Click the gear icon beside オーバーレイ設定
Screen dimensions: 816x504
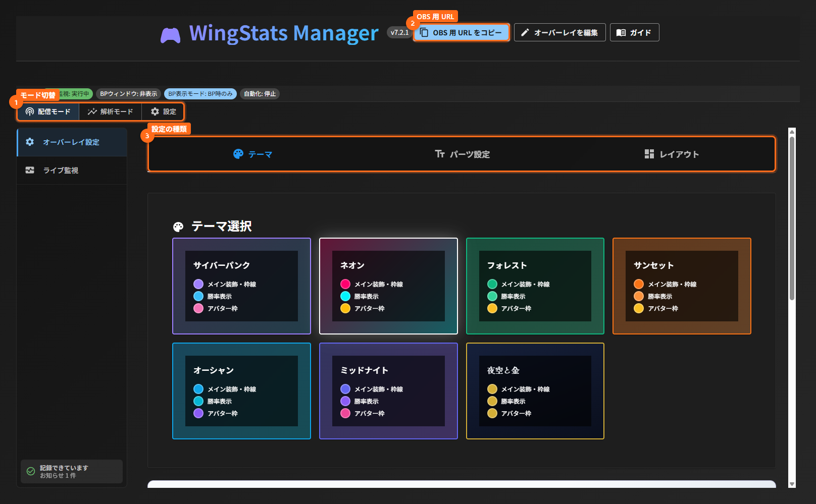(30, 142)
